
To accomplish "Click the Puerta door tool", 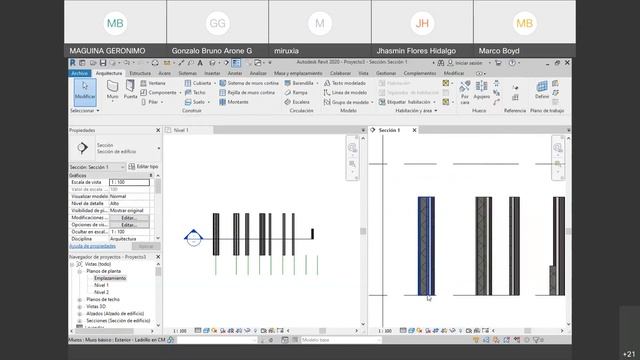I will click(x=130, y=90).
